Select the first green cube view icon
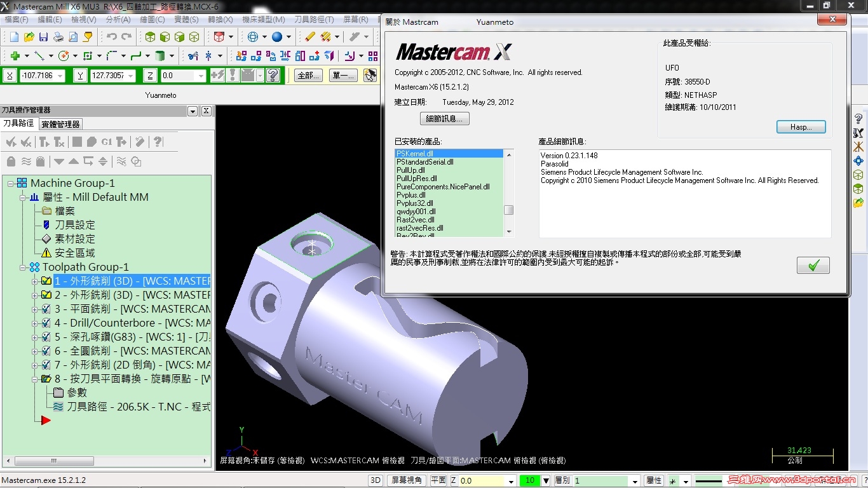This screenshot has height=488, width=868. (150, 37)
